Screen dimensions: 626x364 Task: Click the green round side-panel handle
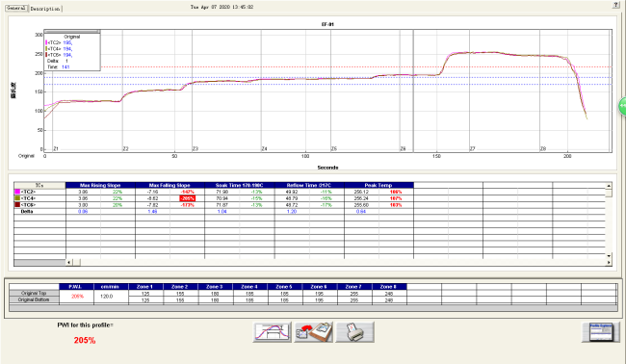(x=623, y=106)
